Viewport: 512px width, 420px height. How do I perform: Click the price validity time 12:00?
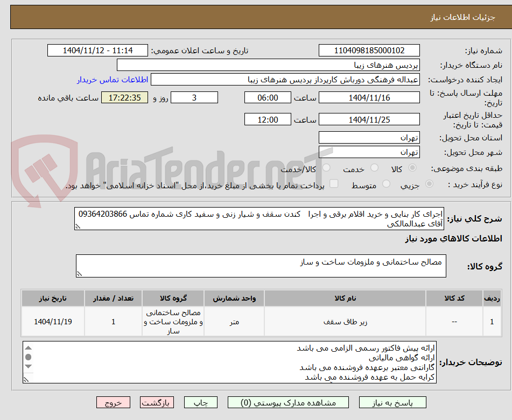coord(268,119)
